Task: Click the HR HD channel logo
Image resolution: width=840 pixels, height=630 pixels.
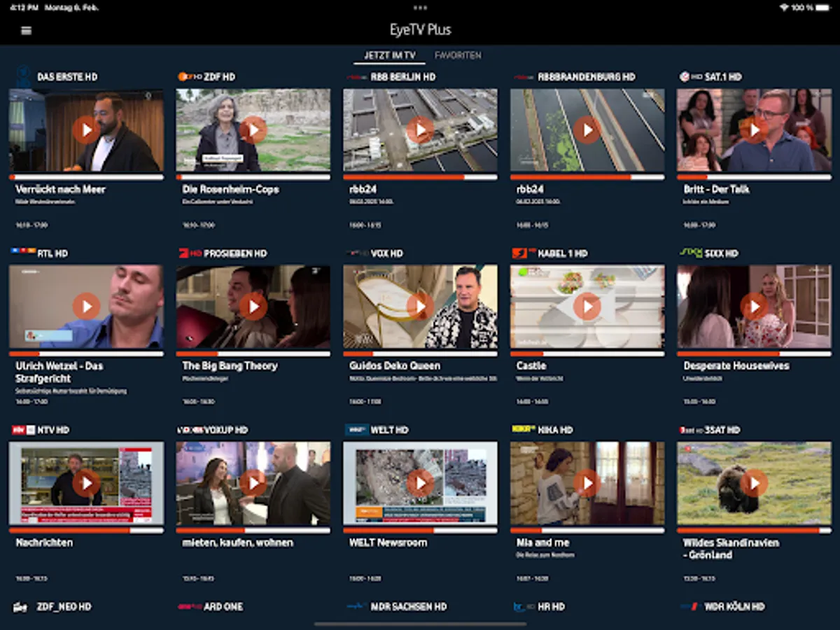Action: pyautogui.click(x=524, y=607)
